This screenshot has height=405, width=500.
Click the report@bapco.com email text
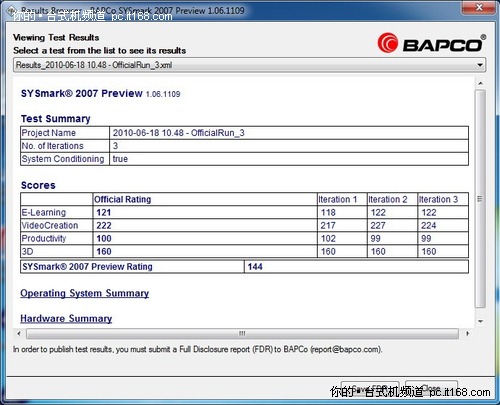click(345, 349)
